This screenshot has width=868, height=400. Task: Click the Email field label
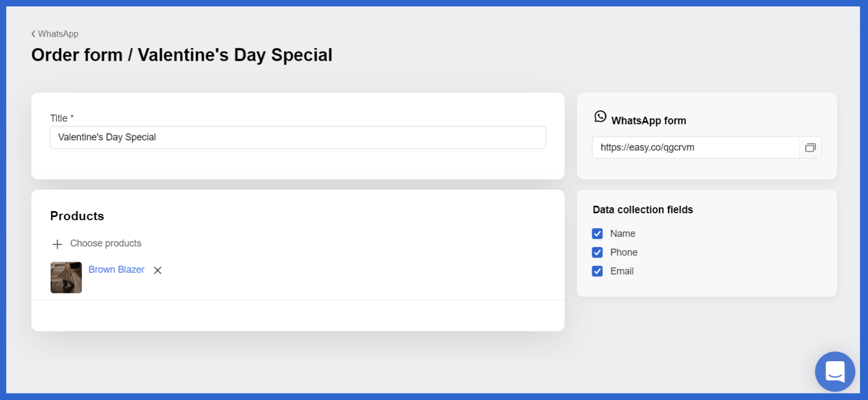[622, 271]
